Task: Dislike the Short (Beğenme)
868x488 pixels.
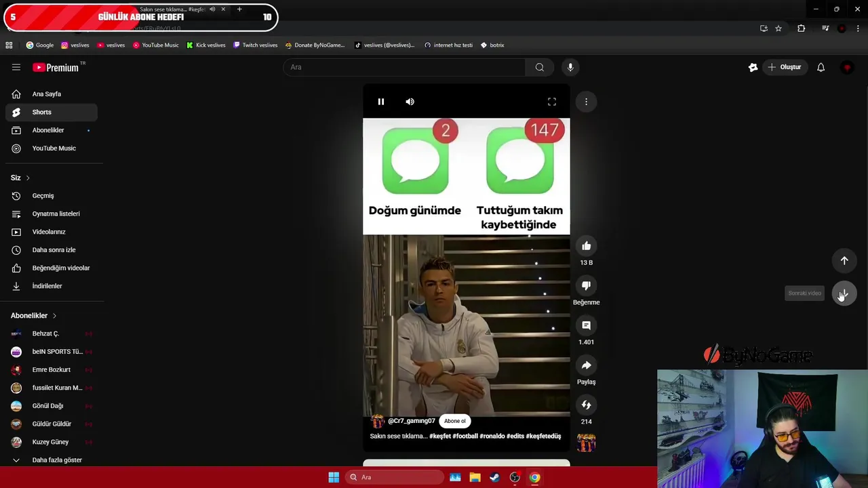Action: (586, 286)
